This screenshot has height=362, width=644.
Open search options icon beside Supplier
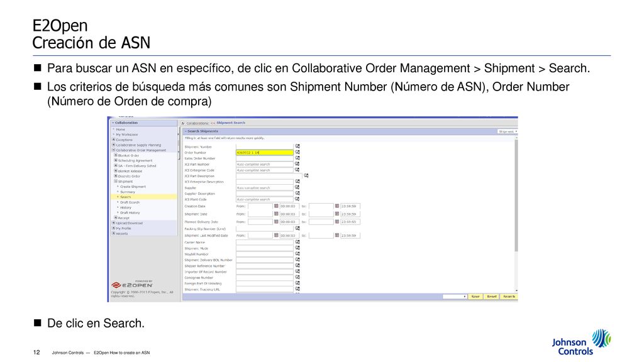click(x=297, y=187)
